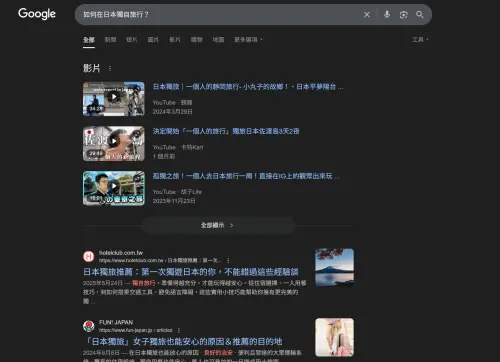Click the fun-japan.jp › articles breadcrumb URL
Viewport: 500px width, 362px height.
(x=136, y=330)
